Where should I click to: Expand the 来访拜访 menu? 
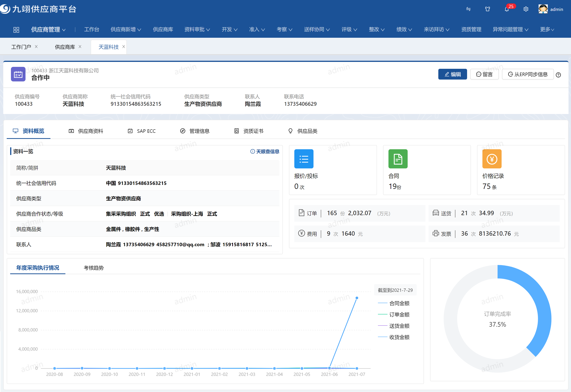click(437, 30)
